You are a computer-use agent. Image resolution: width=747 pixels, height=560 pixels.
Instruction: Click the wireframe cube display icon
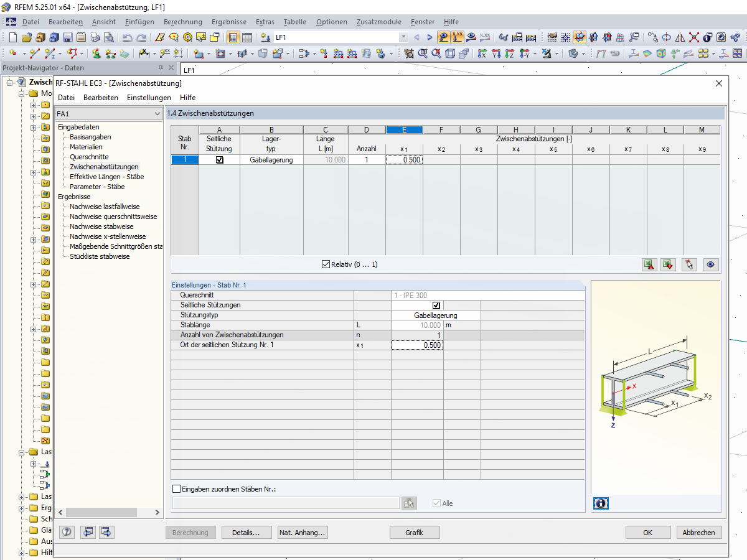point(450,54)
